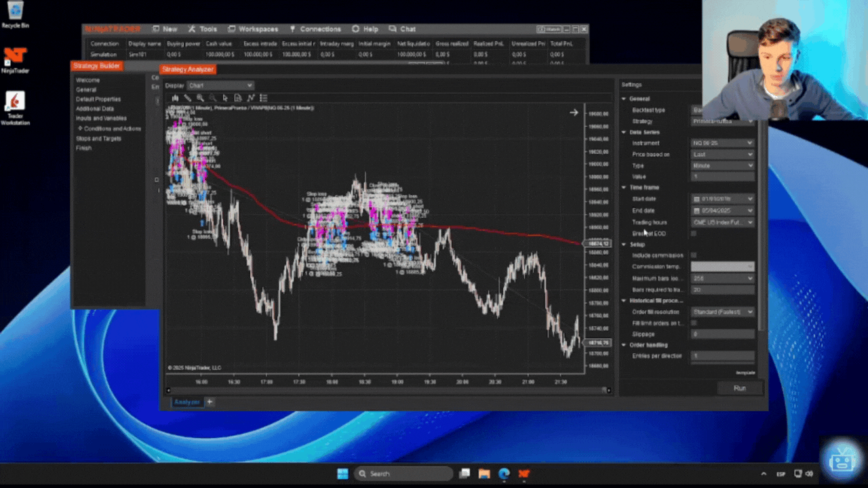Toggle Fill limit orders on touch checkbox
Viewport: 868px width, 488px height.
click(x=694, y=323)
